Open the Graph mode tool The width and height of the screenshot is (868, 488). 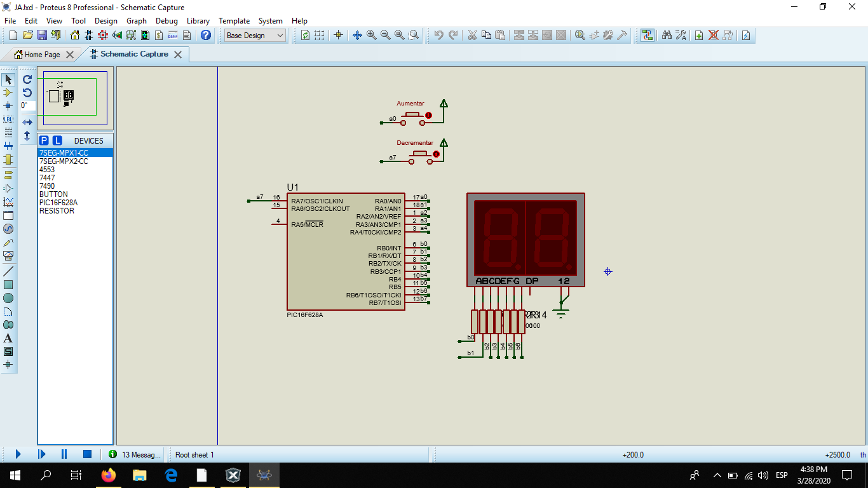[8, 201]
